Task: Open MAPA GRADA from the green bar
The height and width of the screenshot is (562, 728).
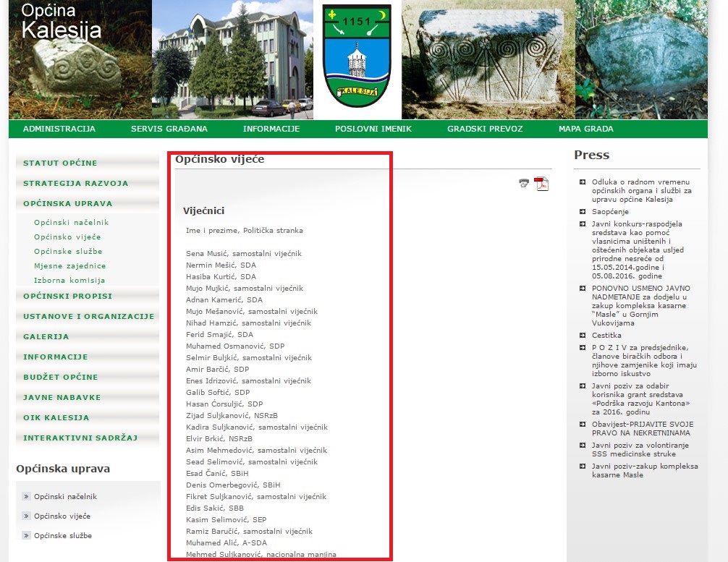Action: point(585,129)
